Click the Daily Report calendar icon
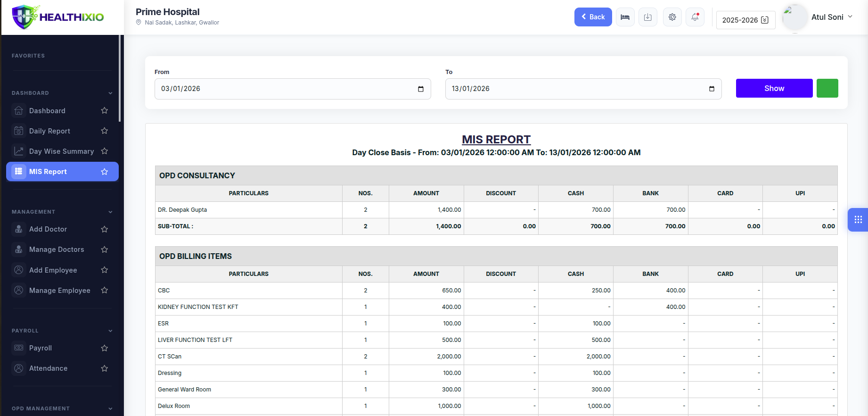Image resolution: width=868 pixels, height=416 pixels. click(x=19, y=131)
